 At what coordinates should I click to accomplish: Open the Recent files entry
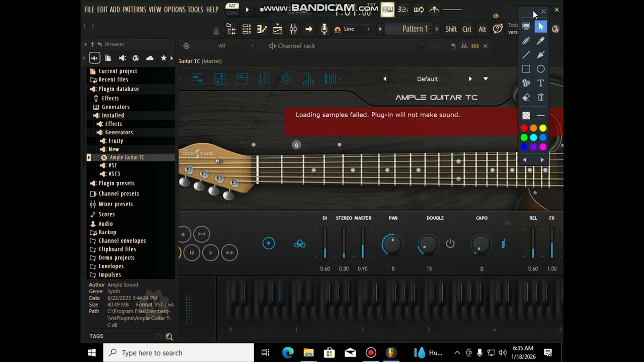(x=113, y=79)
